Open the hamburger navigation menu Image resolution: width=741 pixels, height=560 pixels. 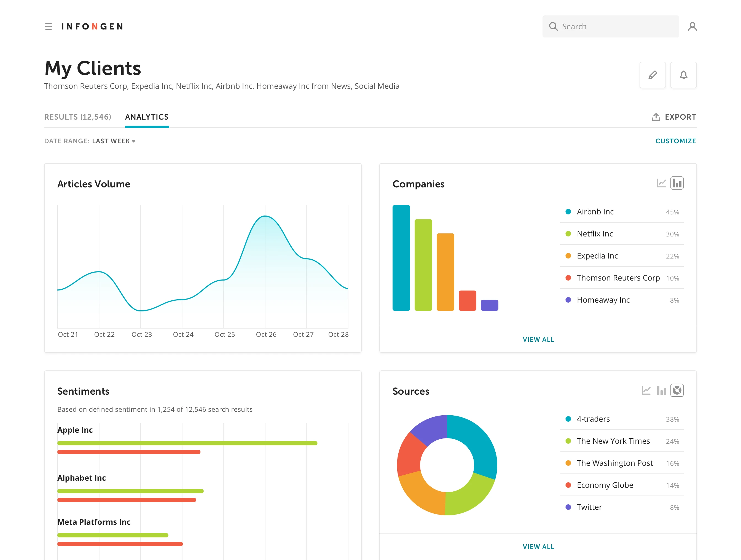tap(49, 26)
